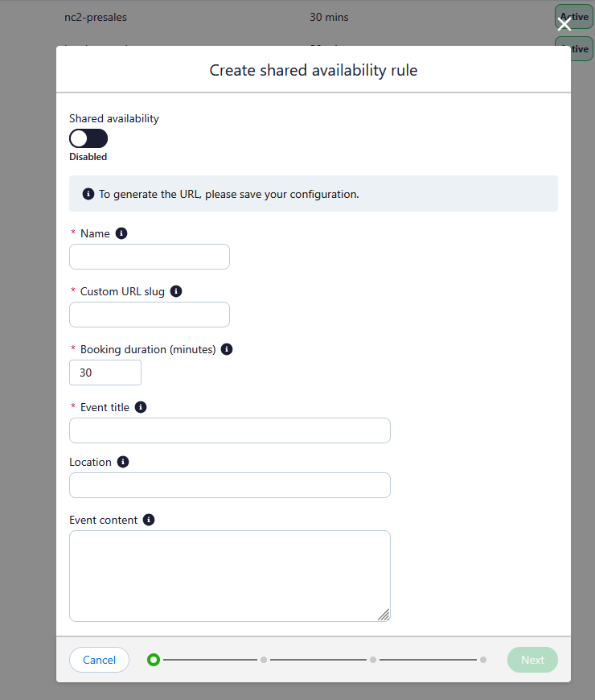595x700 pixels.
Task: Click the Event content info icon
Action: (149, 520)
